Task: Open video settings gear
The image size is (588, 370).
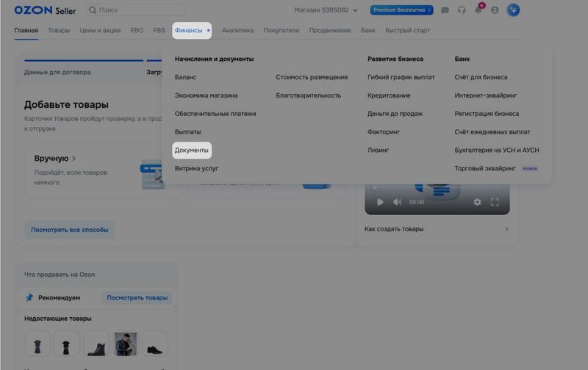Action: point(477,202)
